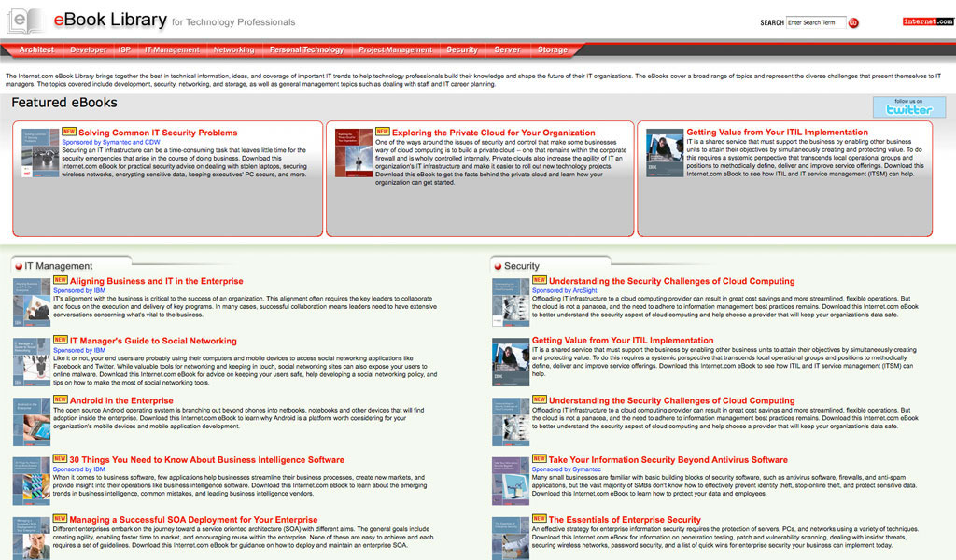
Task: Open the Architect navigation tab
Action: coord(36,49)
